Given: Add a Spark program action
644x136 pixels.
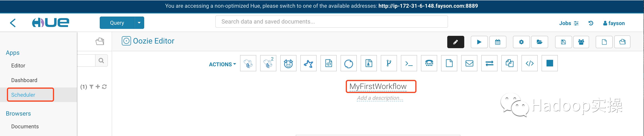Looking at the screenshot, I should pyautogui.click(x=308, y=63).
